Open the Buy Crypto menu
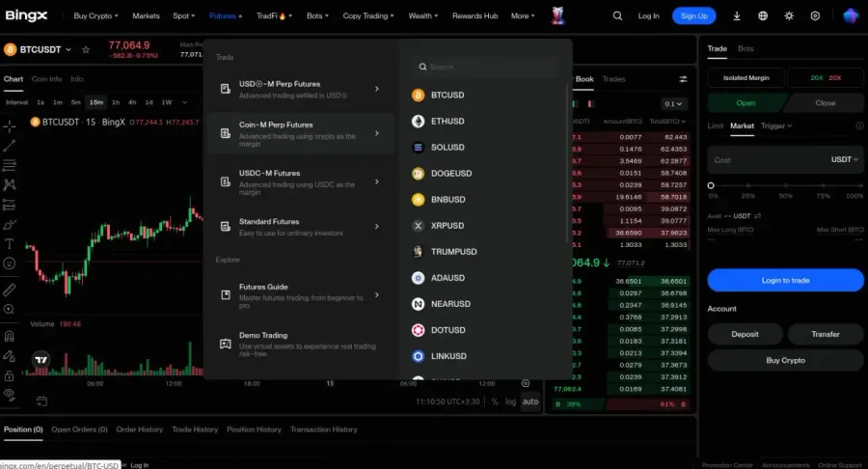 (x=95, y=16)
